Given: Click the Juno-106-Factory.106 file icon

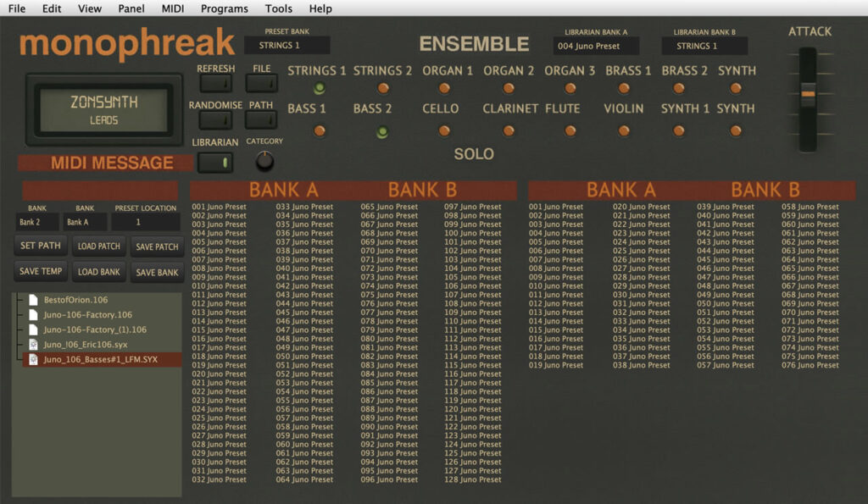Looking at the screenshot, I should point(33,314).
